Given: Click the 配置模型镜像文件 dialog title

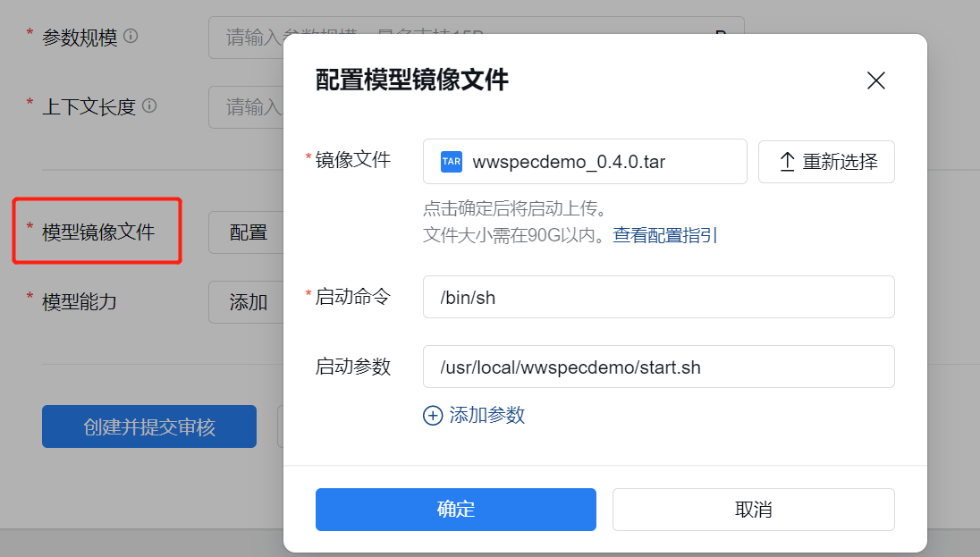Looking at the screenshot, I should click(412, 80).
